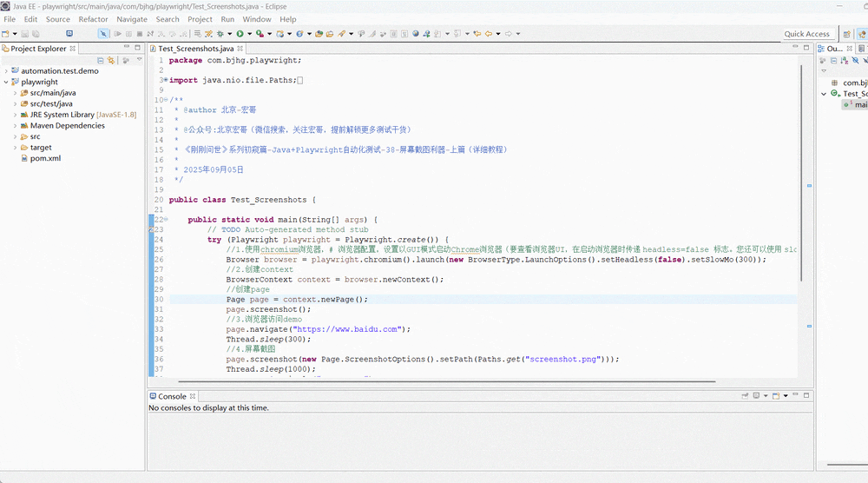Open the Project menu
868x483 pixels.
pos(200,19)
